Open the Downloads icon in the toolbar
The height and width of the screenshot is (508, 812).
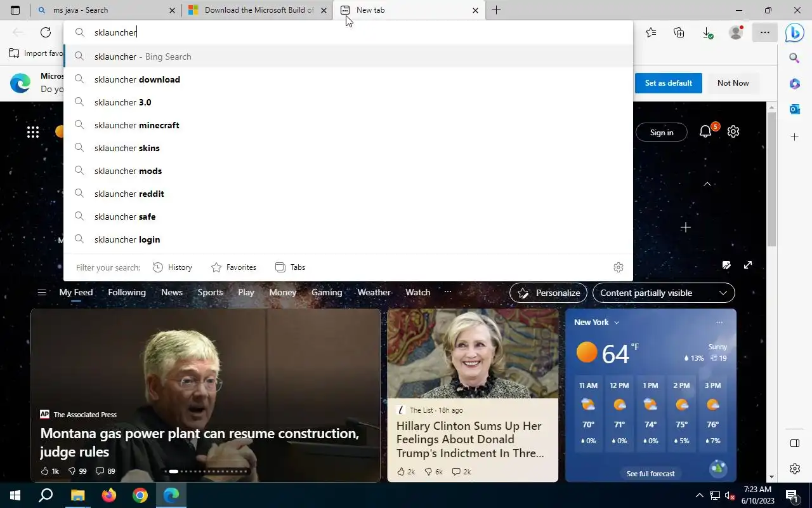pyautogui.click(x=707, y=32)
